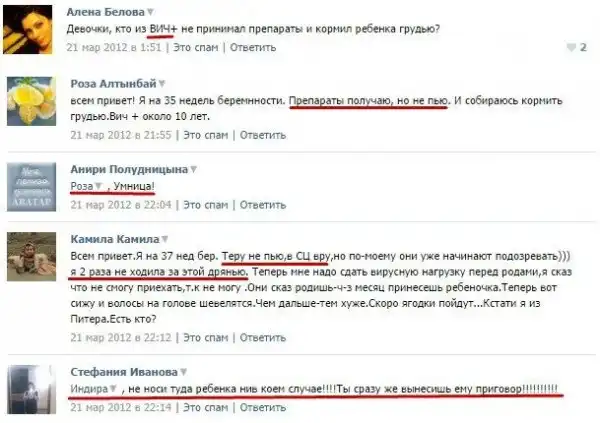Expand dropdown arrow next to Алена Белова
The image size is (600, 423).
pyautogui.click(x=150, y=12)
